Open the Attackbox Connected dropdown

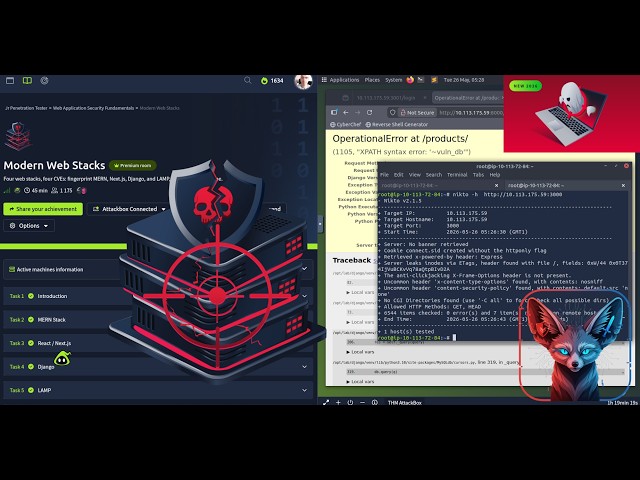point(129,209)
